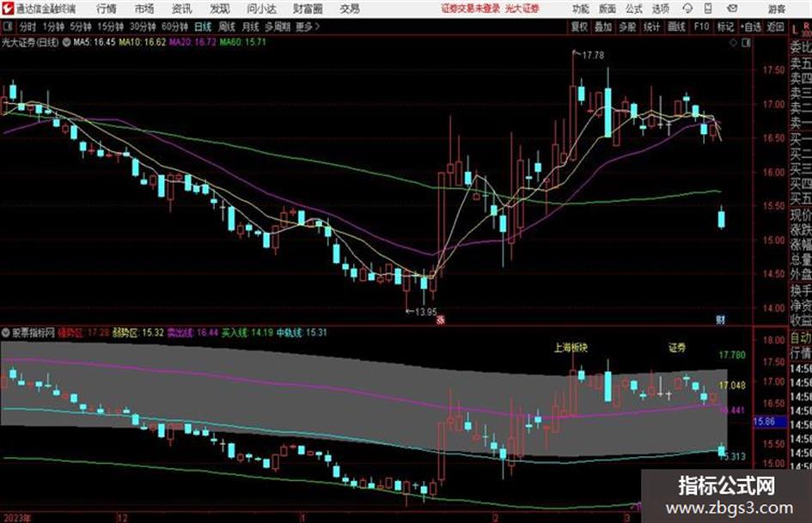812x523 pixels.
Task: Open the 选项 menu
Action: pos(660,9)
